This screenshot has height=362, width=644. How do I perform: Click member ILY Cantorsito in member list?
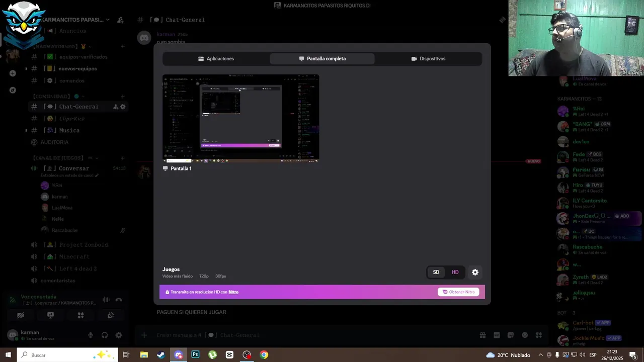pyautogui.click(x=599, y=203)
